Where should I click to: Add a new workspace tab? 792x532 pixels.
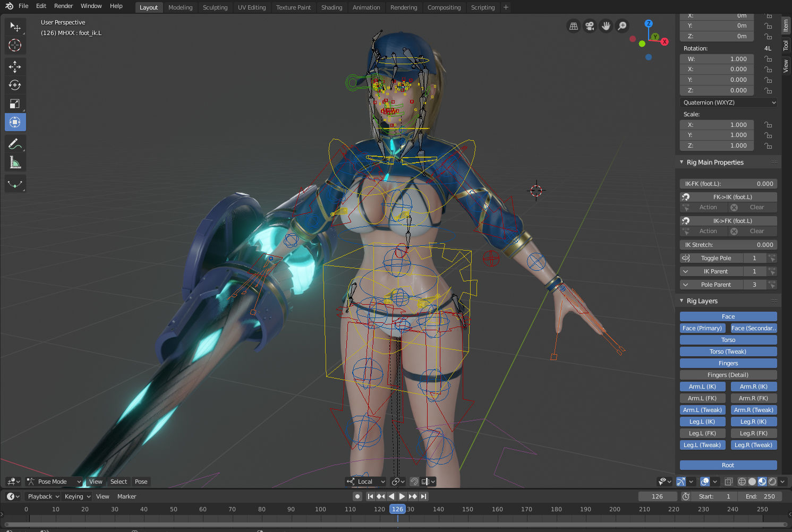click(x=506, y=7)
